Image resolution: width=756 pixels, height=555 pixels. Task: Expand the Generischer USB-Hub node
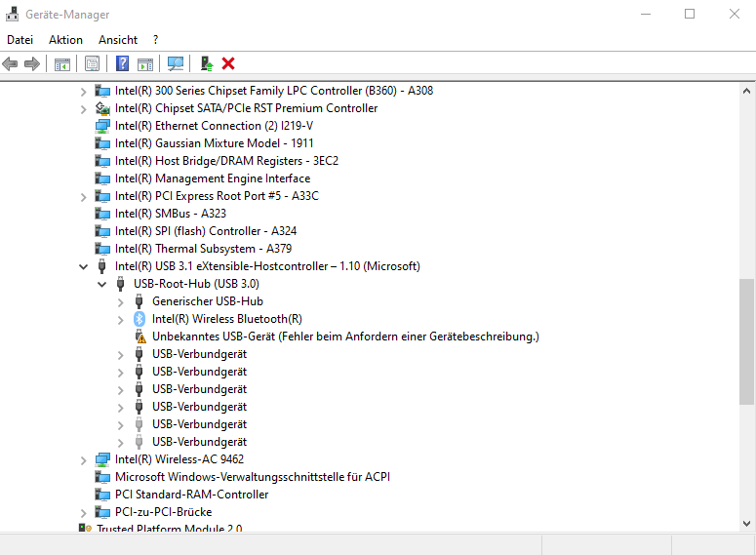pyautogui.click(x=121, y=302)
